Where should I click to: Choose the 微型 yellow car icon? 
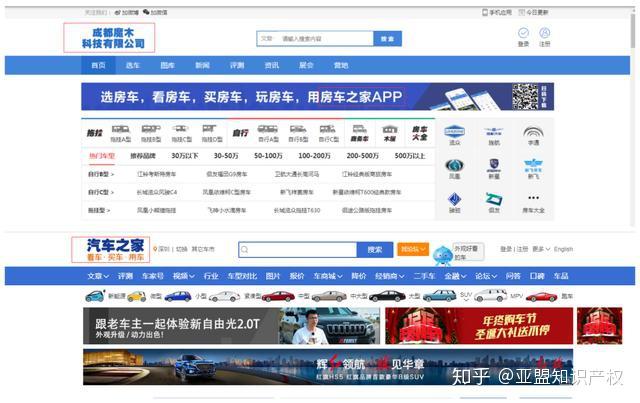tap(137, 296)
